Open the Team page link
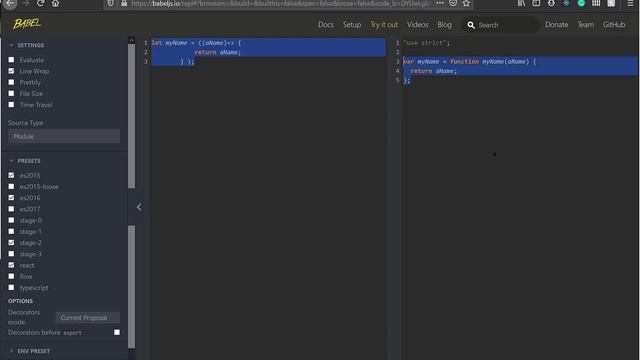Image resolution: width=640 pixels, height=360 pixels. [x=585, y=25]
